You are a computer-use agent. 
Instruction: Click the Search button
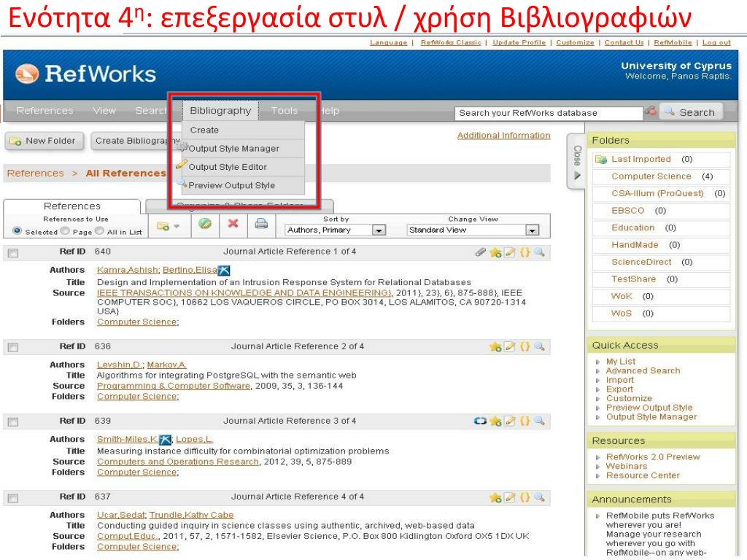click(x=691, y=112)
